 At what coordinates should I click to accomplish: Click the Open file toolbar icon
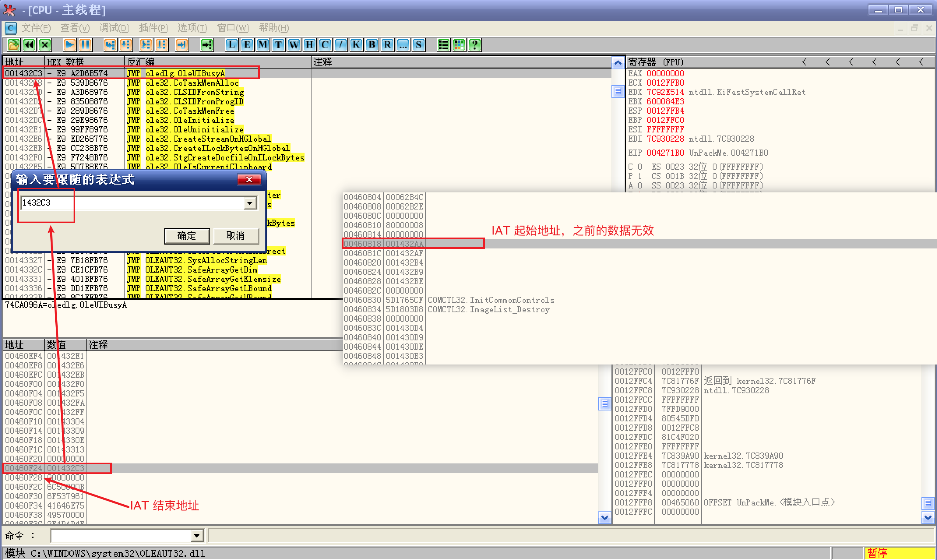[14, 45]
